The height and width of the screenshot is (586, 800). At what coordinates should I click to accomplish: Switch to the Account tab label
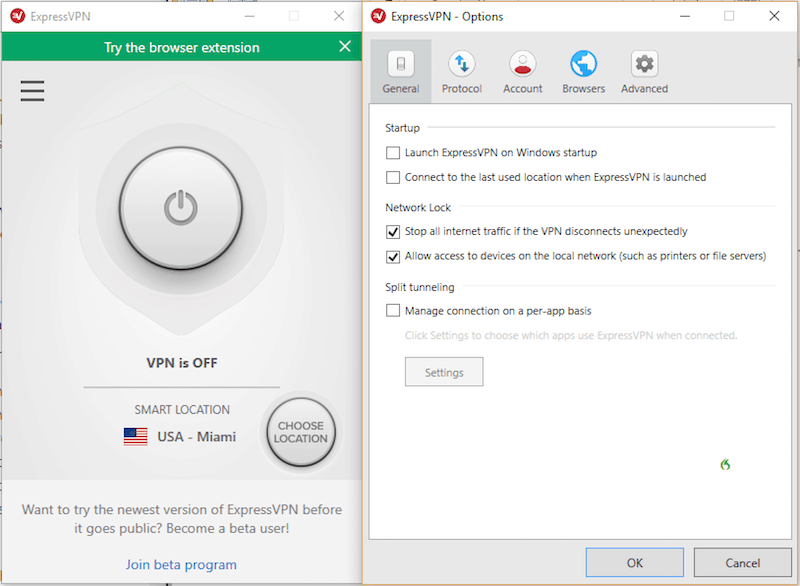tap(522, 89)
